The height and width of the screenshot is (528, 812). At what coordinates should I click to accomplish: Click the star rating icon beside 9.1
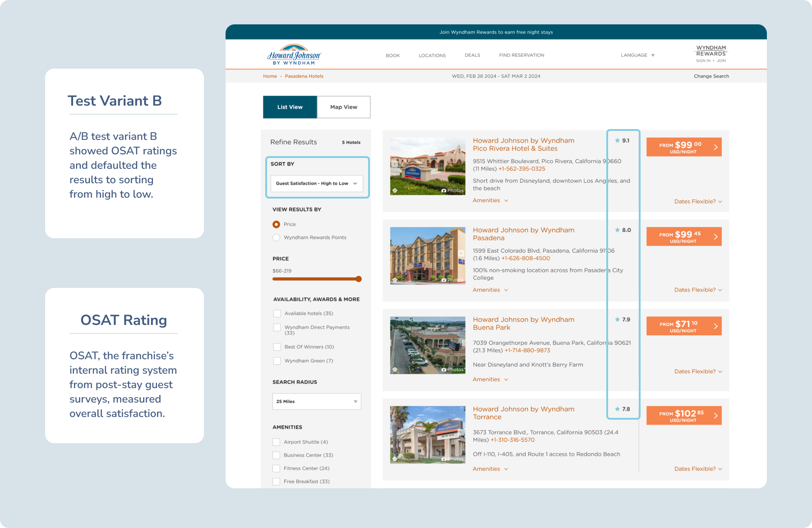tap(617, 140)
